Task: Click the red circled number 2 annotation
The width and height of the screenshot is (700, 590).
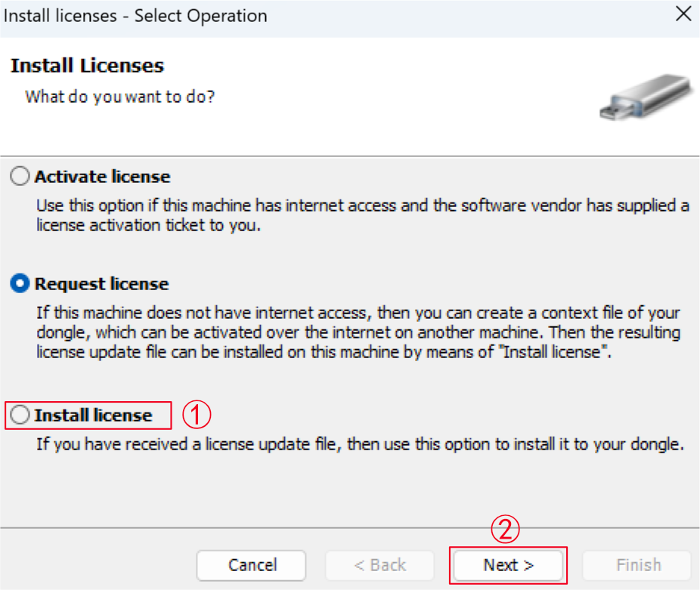Action: (505, 530)
